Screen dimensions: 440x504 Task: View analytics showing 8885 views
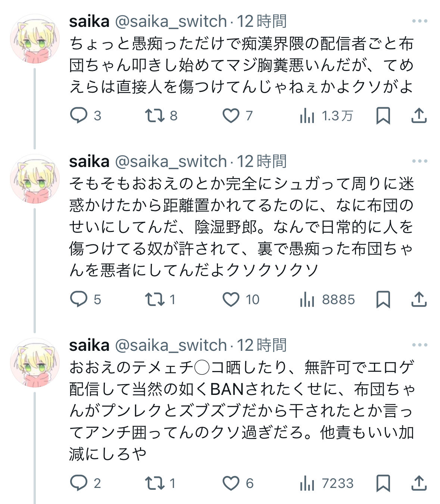point(307,300)
